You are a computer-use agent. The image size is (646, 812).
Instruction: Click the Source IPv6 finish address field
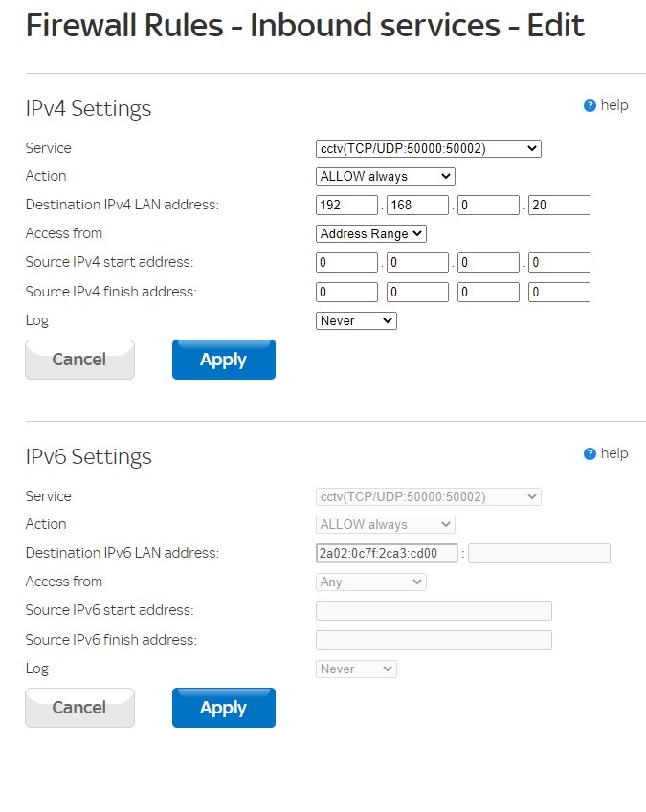(x=434, y=641)
